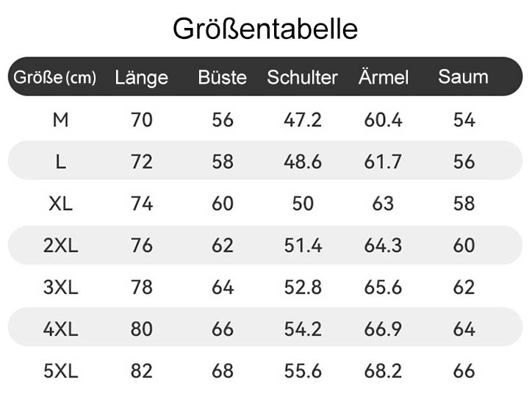Click Ärmel value 65.6
This screenshot has height=393, width=532.
(x=383, y=287)
